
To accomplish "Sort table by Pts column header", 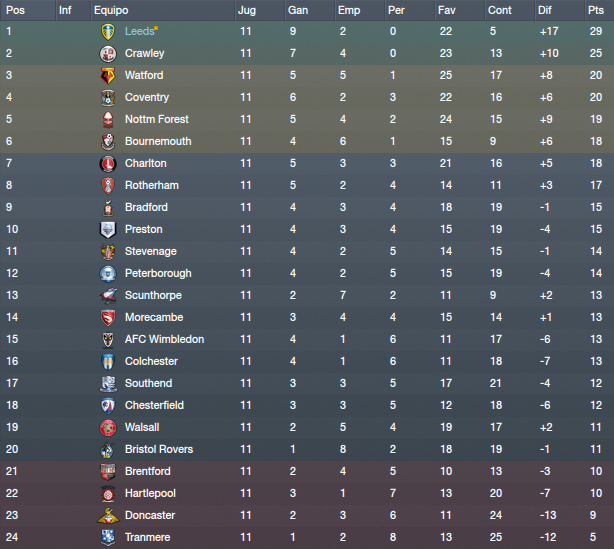I will click(x=596, y=10).
